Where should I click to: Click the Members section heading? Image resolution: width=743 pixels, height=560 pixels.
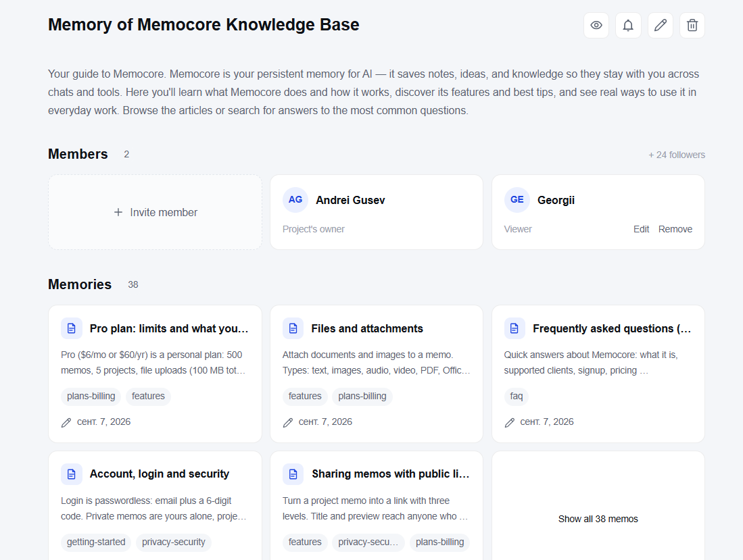click(x=78, y=154)
